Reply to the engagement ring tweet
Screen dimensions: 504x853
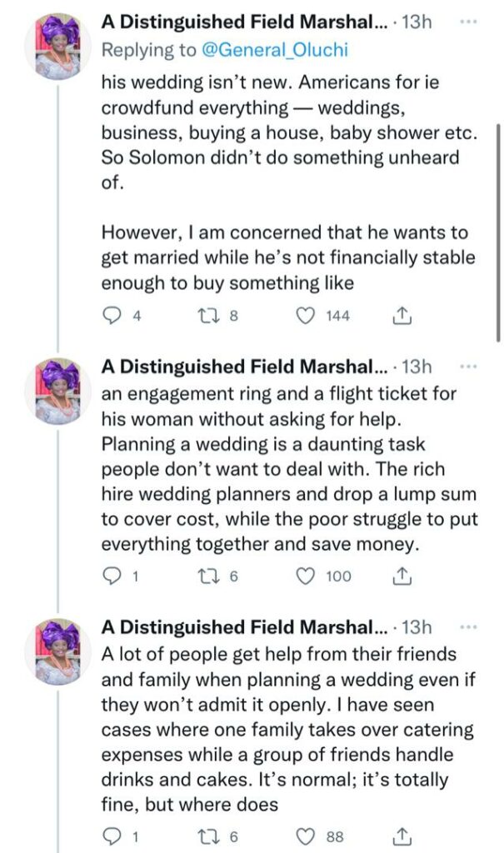112,576
